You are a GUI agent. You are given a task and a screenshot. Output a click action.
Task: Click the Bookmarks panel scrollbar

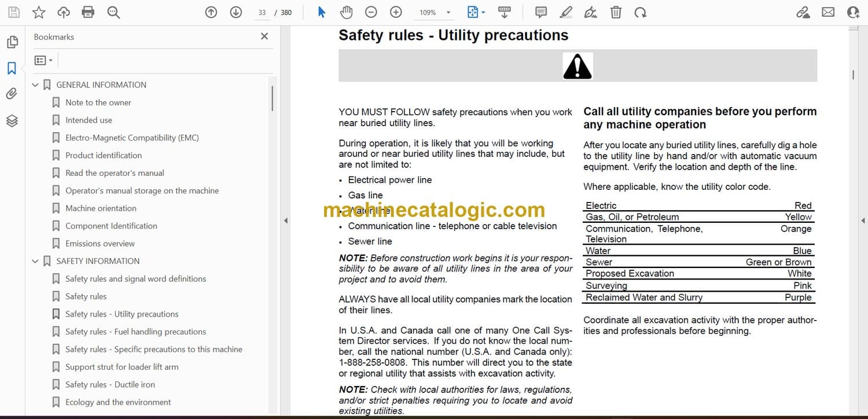pyautogui.click(x=272, y=98)
